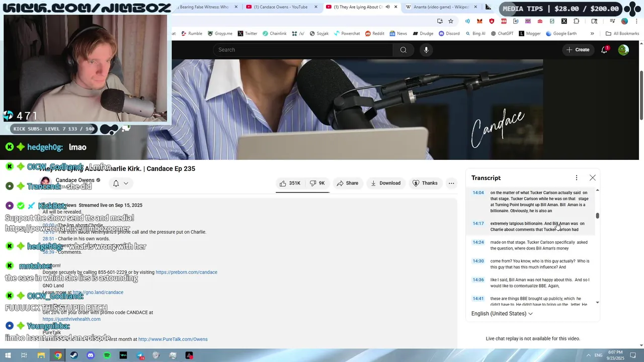The height and width of the screenshot is (362, 644).
Task: Dislike the video showing 9K
Action: [317, 183]
